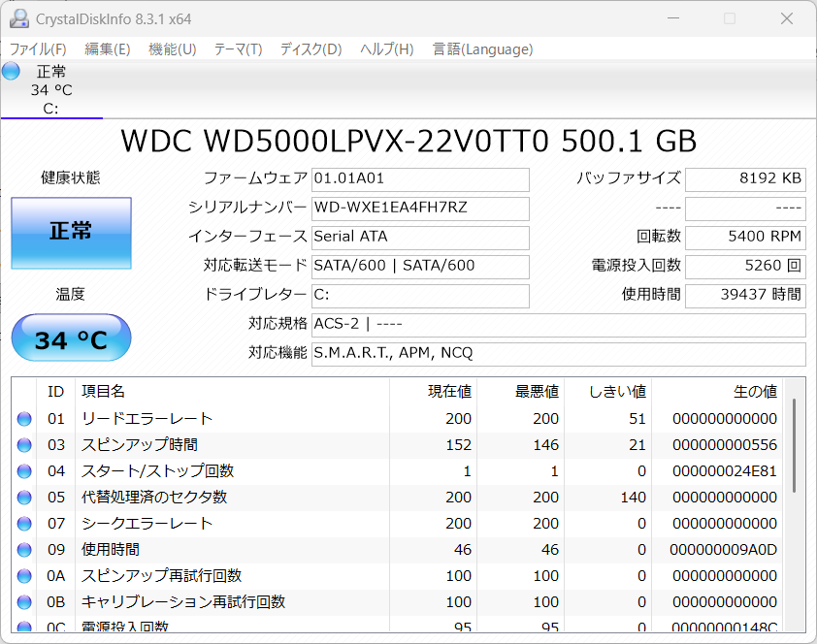Click the ファームウェア value field 01.01A01

tap(420, 179)
